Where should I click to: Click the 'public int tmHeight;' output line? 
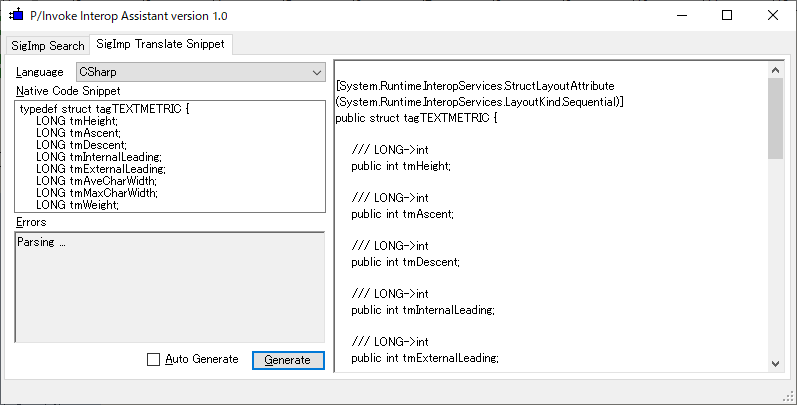401,166
